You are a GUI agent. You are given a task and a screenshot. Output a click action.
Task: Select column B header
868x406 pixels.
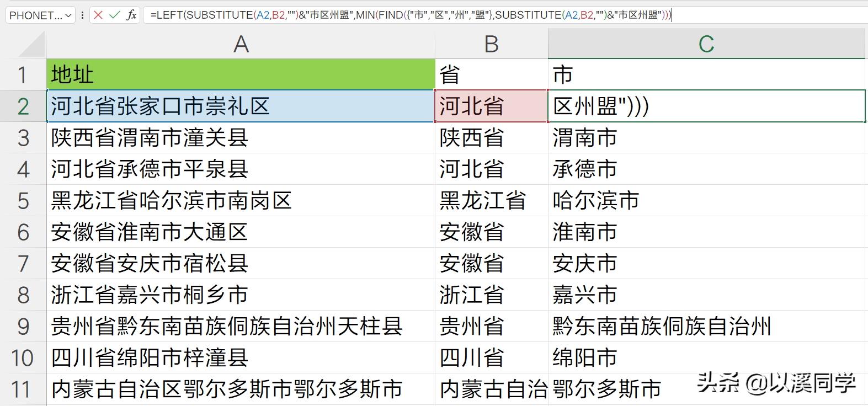[492, 44]
